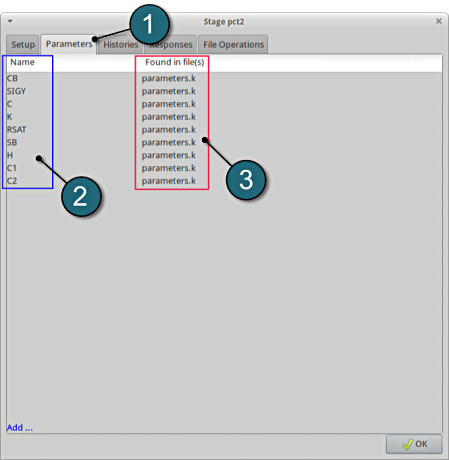Viewport: 449px width, 460px height.
Task: Click the Name column header
Action: (x=22, y=62)
